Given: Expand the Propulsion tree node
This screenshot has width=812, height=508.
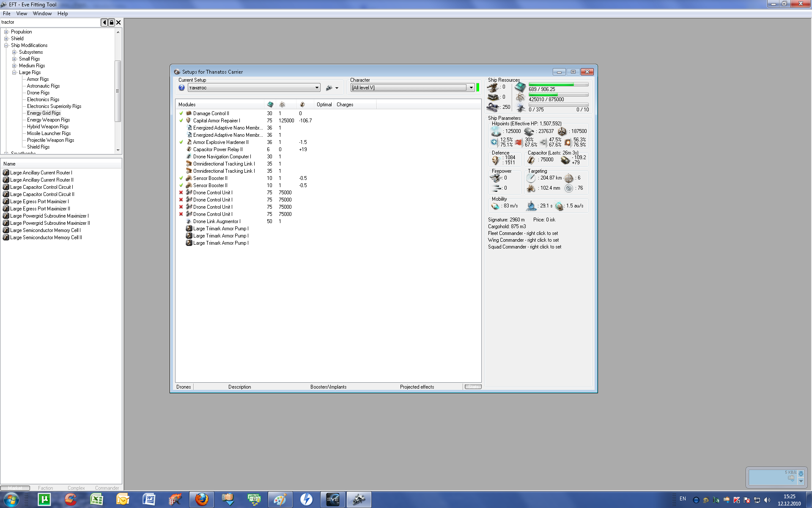Looking at the screenshot, I should pos(6,32).
